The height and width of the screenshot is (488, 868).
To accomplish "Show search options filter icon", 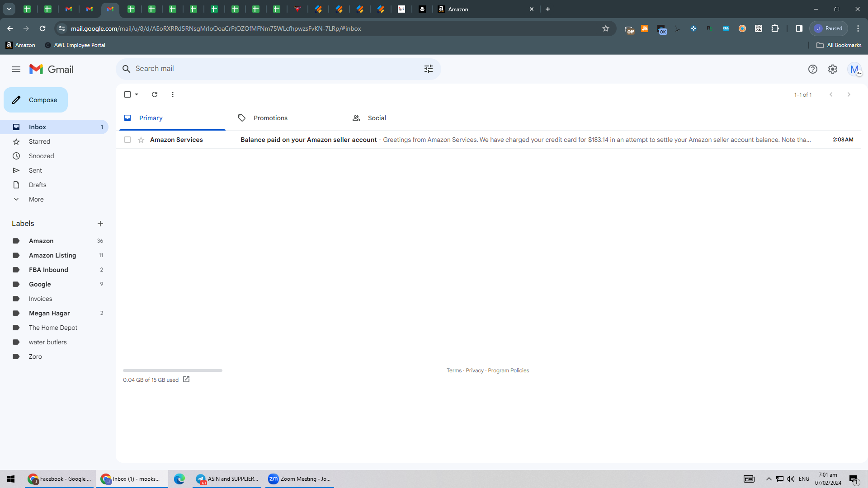I will pos(429,69).
